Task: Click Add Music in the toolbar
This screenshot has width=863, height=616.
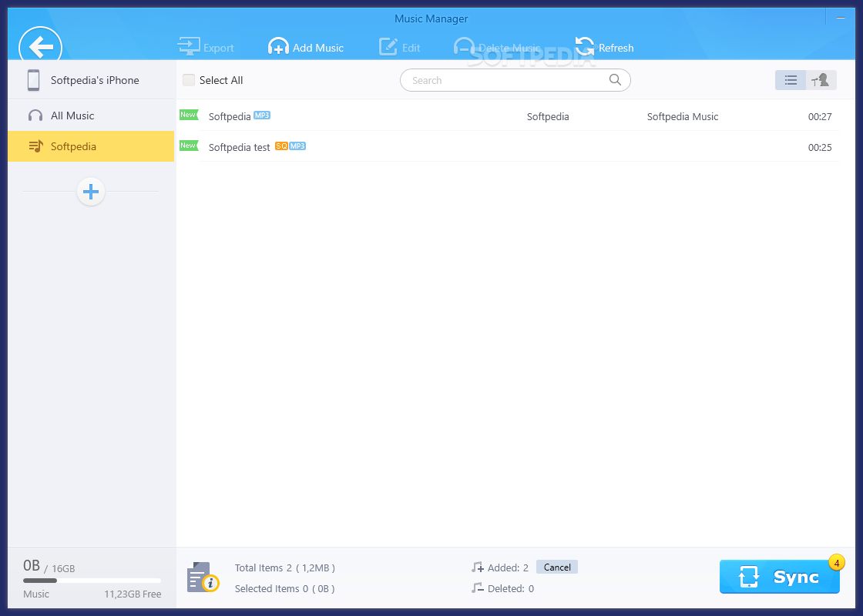Action: pos(305,47)
